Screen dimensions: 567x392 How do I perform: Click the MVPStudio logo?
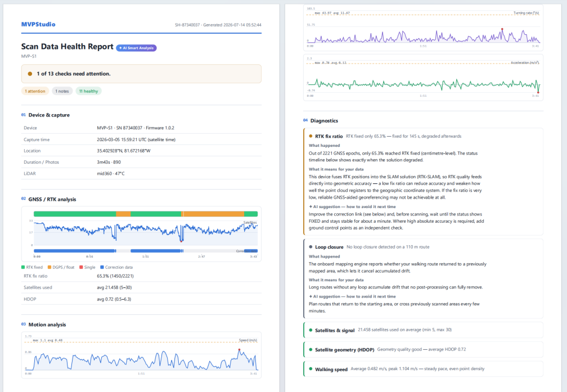38,24
